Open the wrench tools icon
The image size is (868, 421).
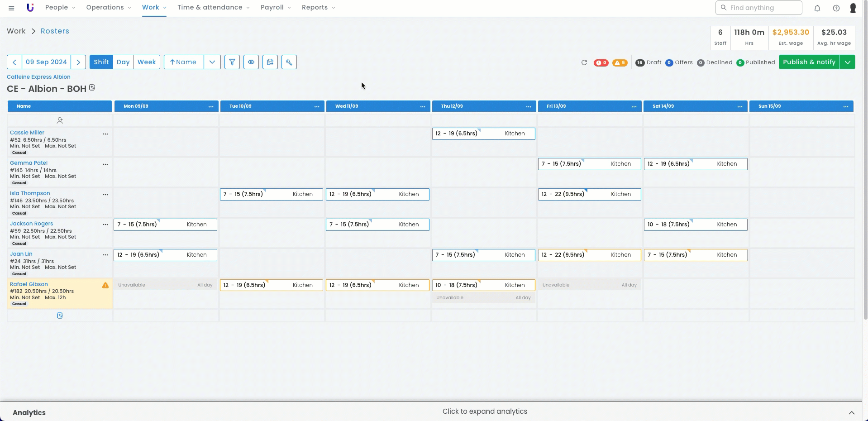click(289, 62)
